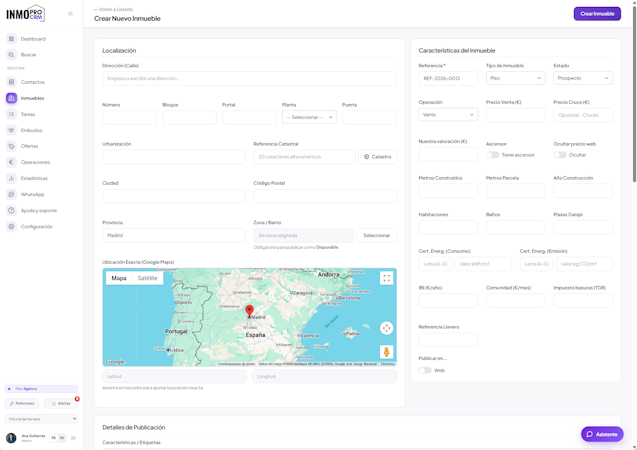Click the Crear Inmueble button
The width and height of the screenshot is (637, 450).
tap(597, 14)
